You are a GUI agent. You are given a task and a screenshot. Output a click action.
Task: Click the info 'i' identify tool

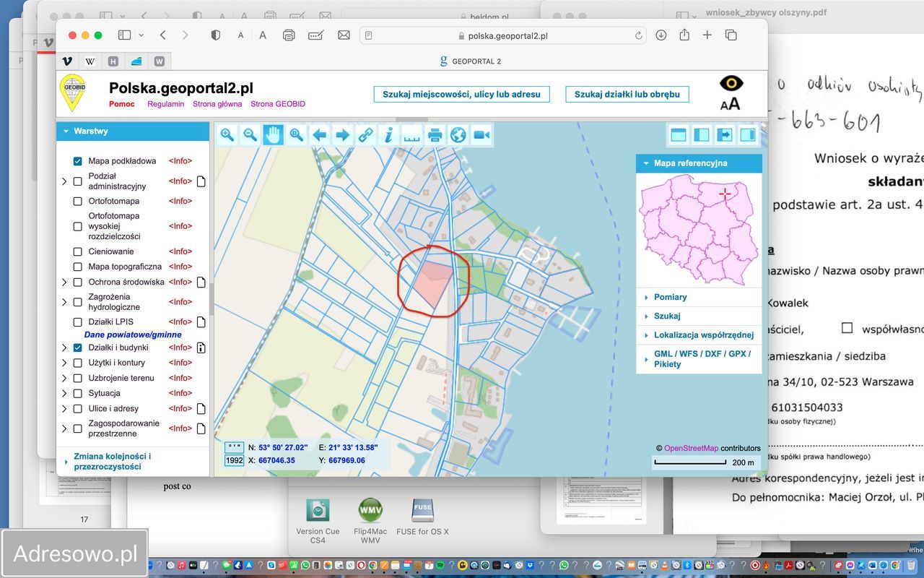tap(388, 135)
